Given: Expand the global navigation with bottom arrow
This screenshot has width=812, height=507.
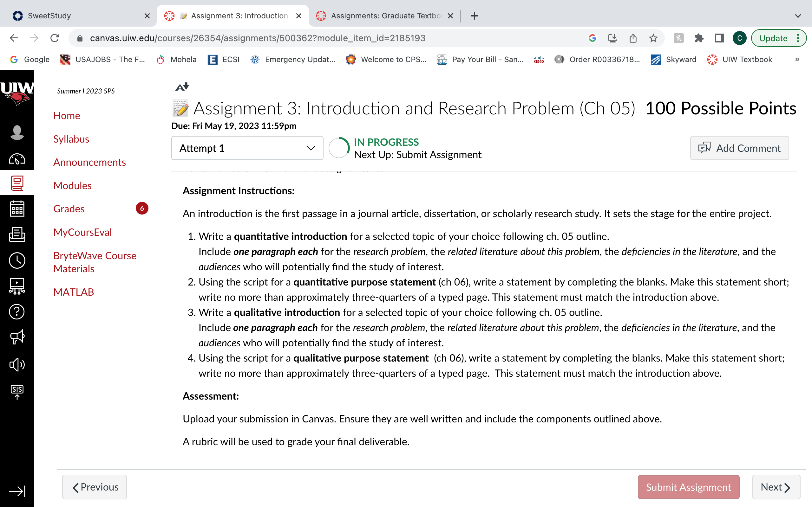Looking at the screenshot, I should [17, 491].
